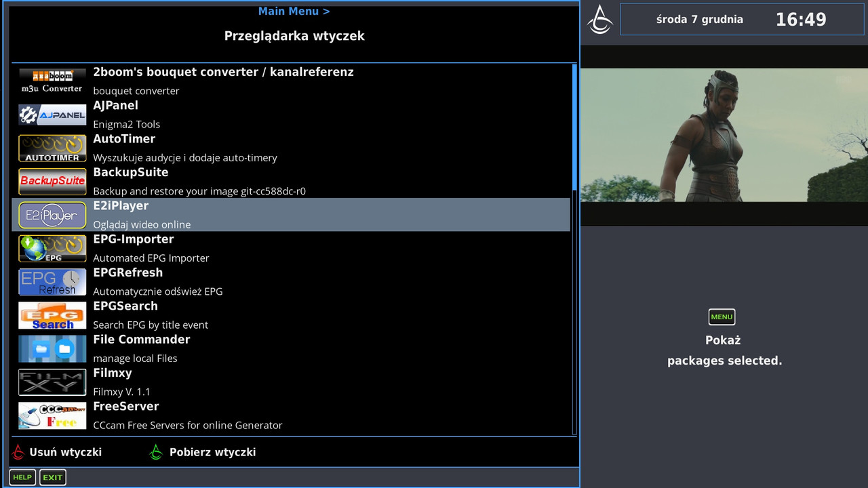Viewport: 868px width, 488px height.
Task: Click 'CCcam Free Servers for online Generator' description
Action: coord(187,425)
